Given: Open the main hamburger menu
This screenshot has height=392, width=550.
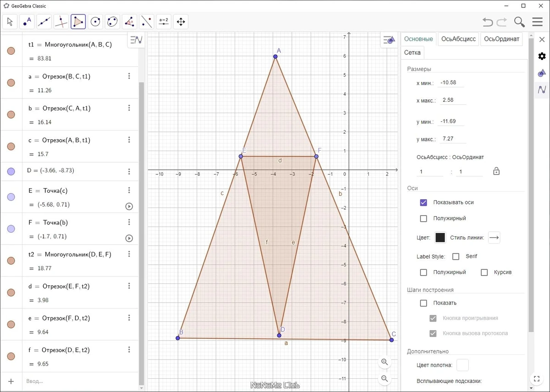Looking at the screenshot, I should pos(538,22).
